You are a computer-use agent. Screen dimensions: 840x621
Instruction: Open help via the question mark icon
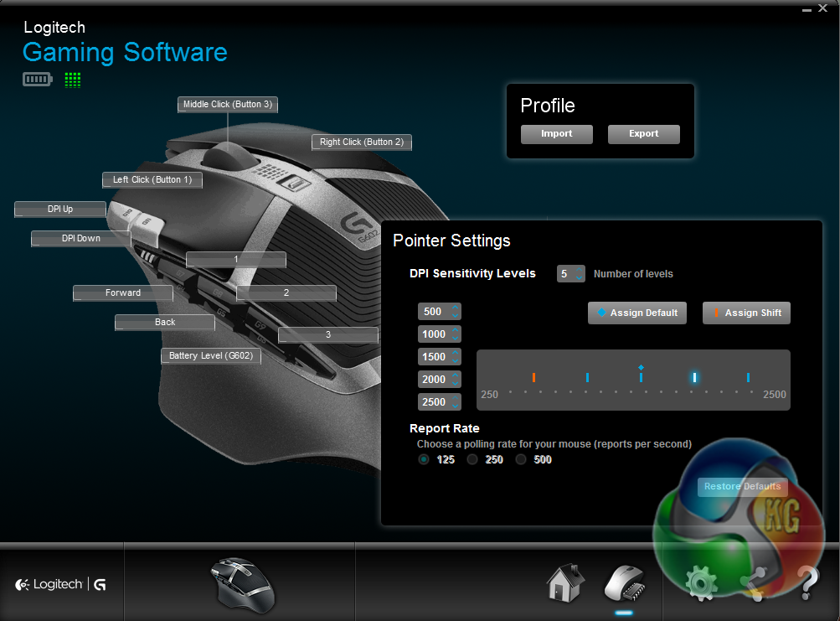tap(807, 583)
